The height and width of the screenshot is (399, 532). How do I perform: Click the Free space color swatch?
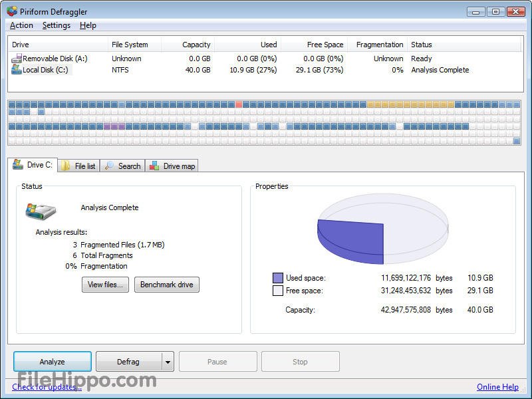pos(278,291)
